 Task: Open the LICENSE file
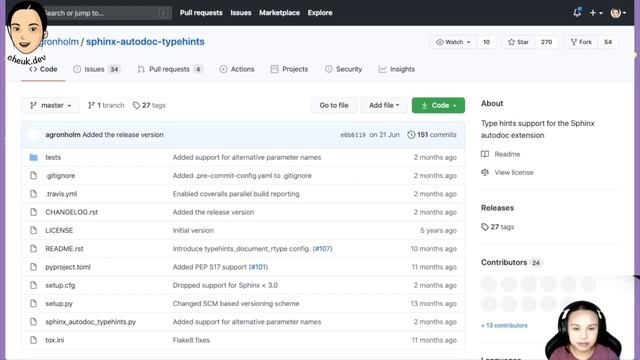(59, 230)
